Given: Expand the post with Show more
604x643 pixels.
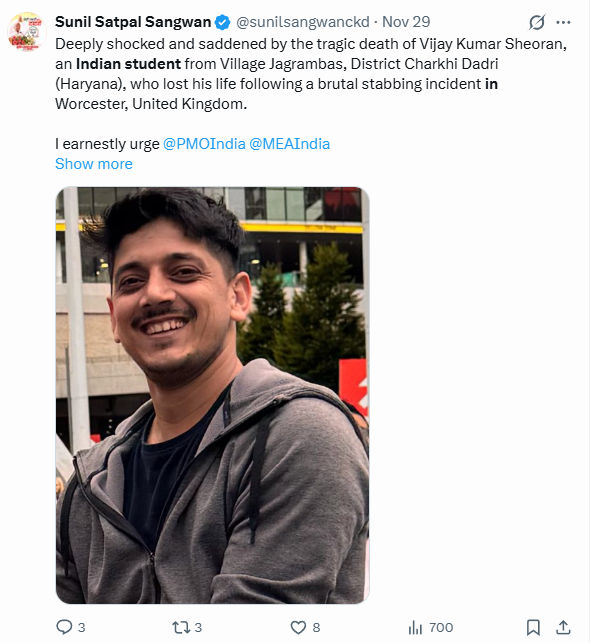Looking at the screenshot, I should click(x=93, y=164).
